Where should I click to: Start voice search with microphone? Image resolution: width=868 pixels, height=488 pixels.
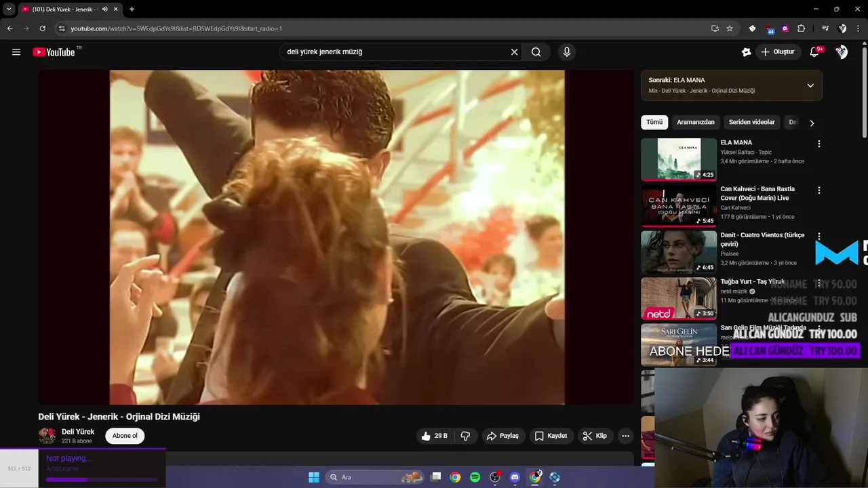pos(567,52)
